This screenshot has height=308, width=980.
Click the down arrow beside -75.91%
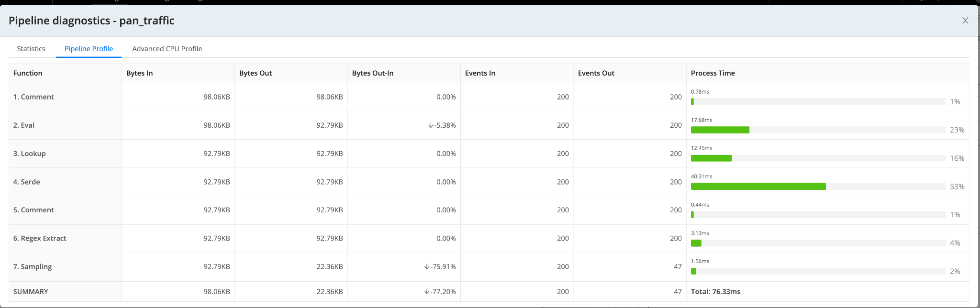427,267
